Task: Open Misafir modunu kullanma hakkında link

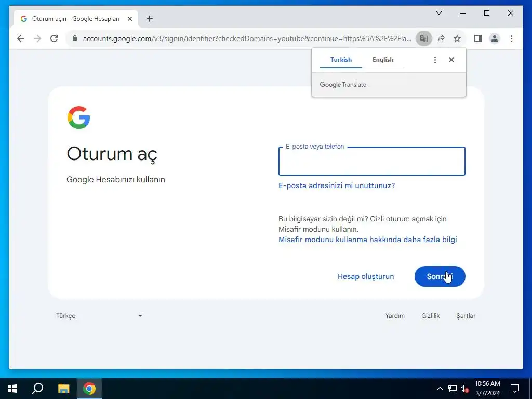Action: pyautogui.click(x=367, y=240)
